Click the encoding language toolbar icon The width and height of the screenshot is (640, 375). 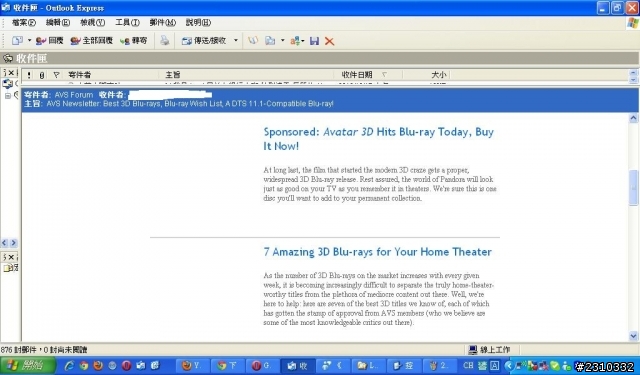pyautogui.click(x=296, y=41)
